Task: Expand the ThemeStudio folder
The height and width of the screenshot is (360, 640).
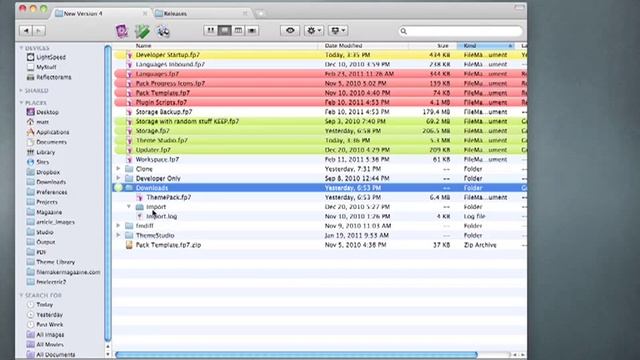Action: coord(118,235)
